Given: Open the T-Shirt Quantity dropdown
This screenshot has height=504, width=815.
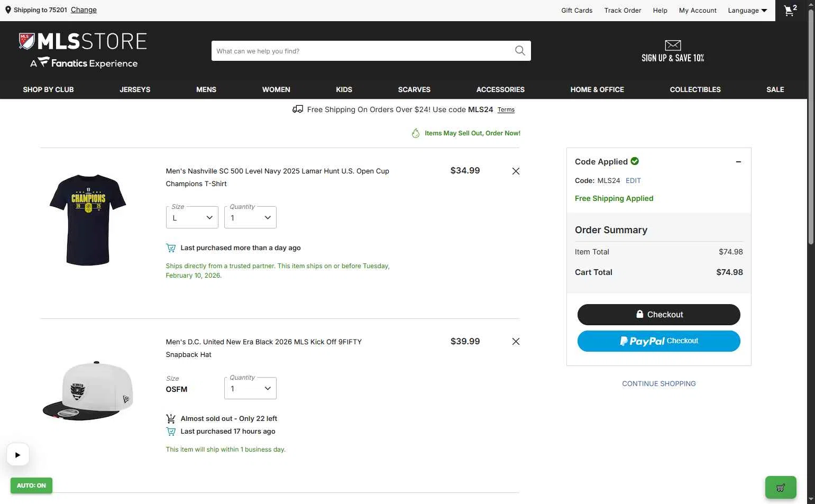Looking at the screenshot, I should [x=250, y=217].
